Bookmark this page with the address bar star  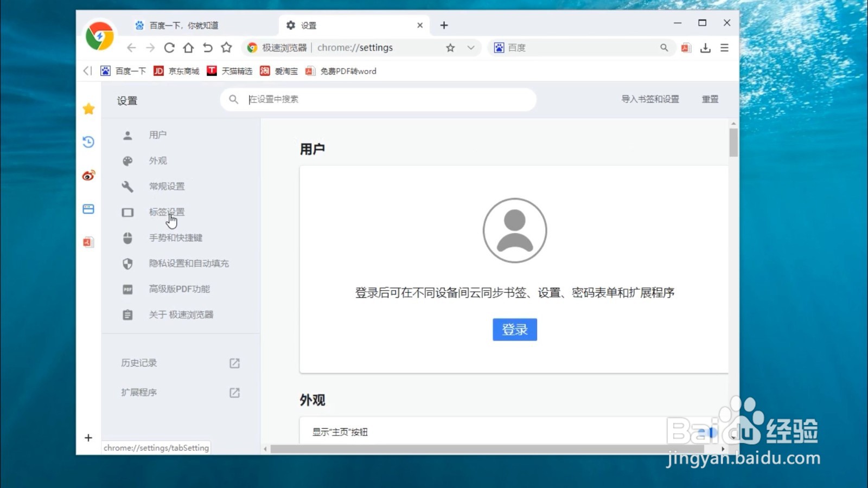click(450, 48)
